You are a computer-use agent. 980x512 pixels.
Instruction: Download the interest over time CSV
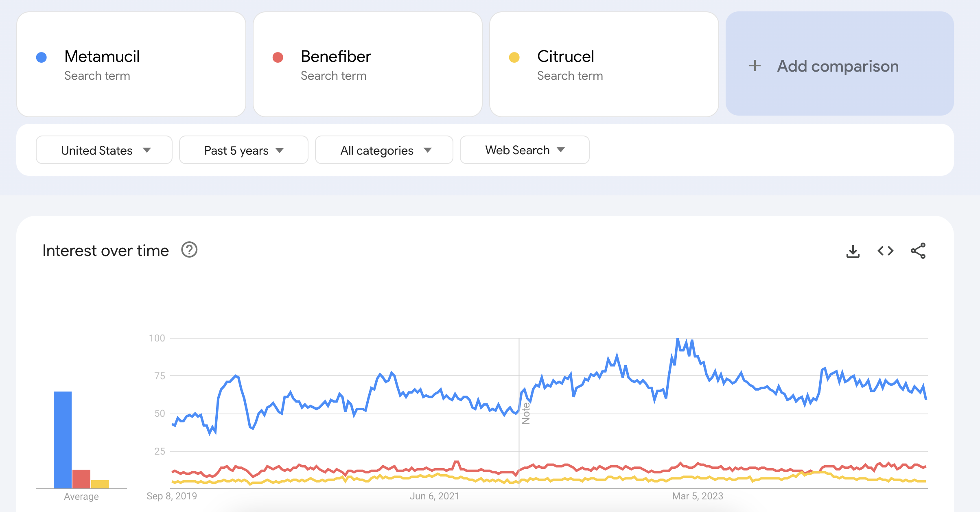pos(853,251)
